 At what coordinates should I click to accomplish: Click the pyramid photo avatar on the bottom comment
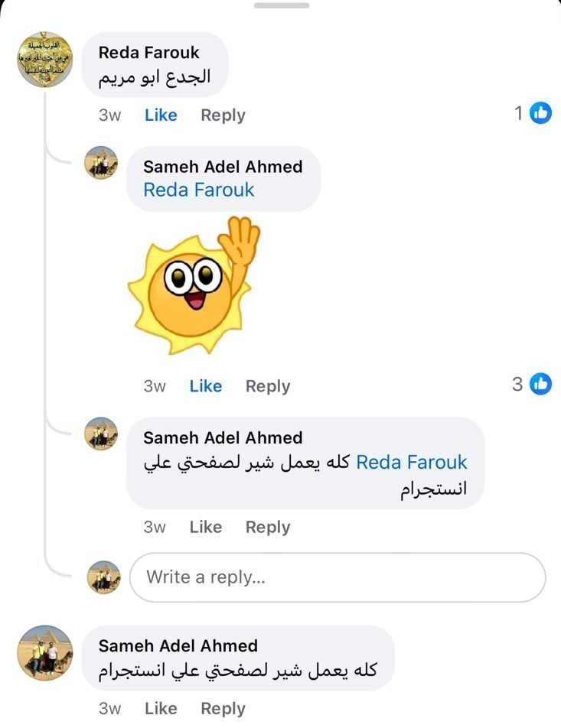pos(44,653)
